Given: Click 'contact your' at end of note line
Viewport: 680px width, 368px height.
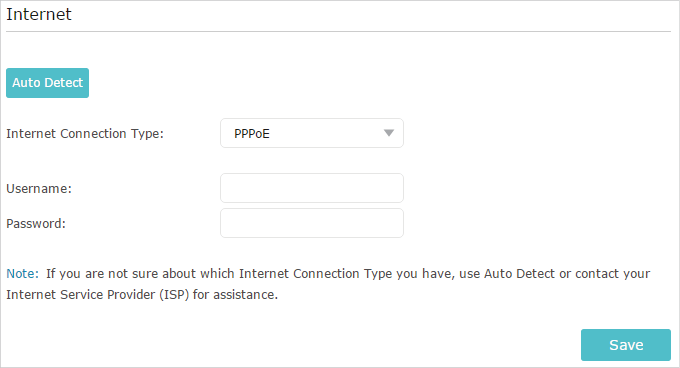Looking at the screenshot, I should coord(612,274).
